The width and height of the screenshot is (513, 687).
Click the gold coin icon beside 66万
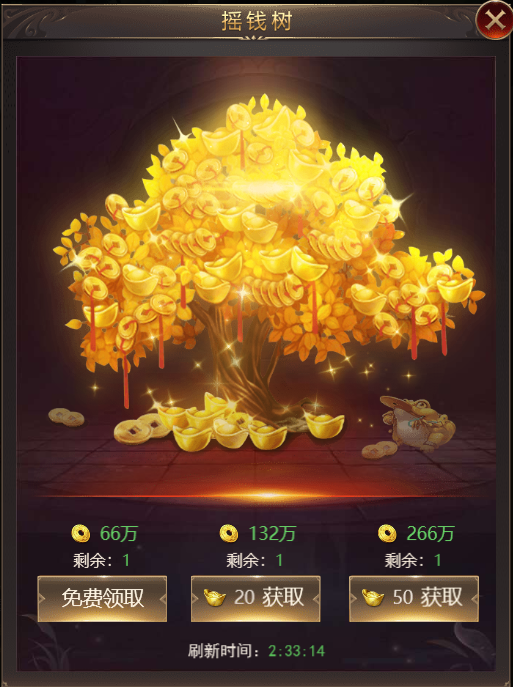[x=81, y=533]
